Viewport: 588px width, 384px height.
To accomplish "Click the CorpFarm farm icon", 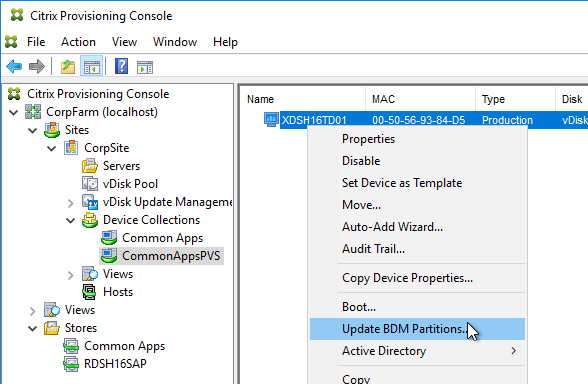I will click(x=33, y=112).
